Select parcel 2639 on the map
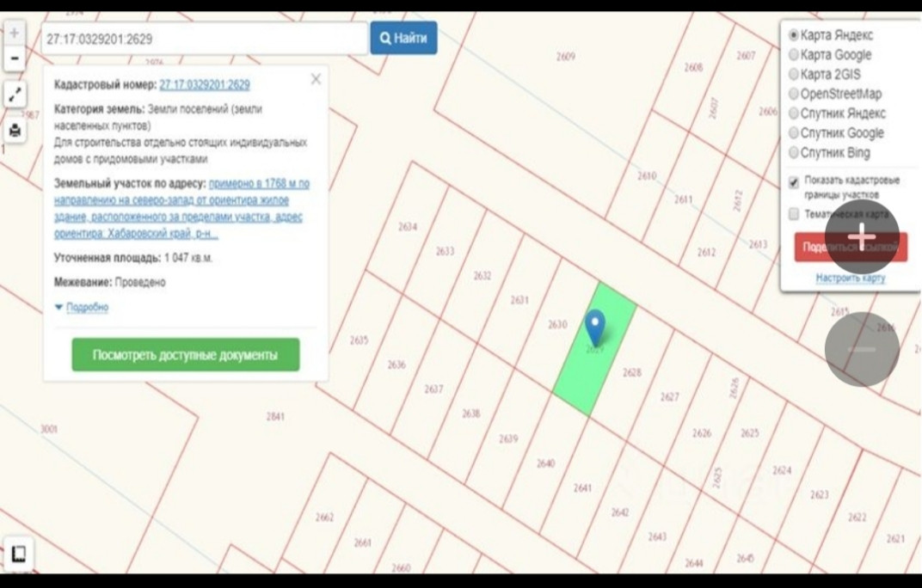Viewport: 922px width, 588px height. [508, 438]
